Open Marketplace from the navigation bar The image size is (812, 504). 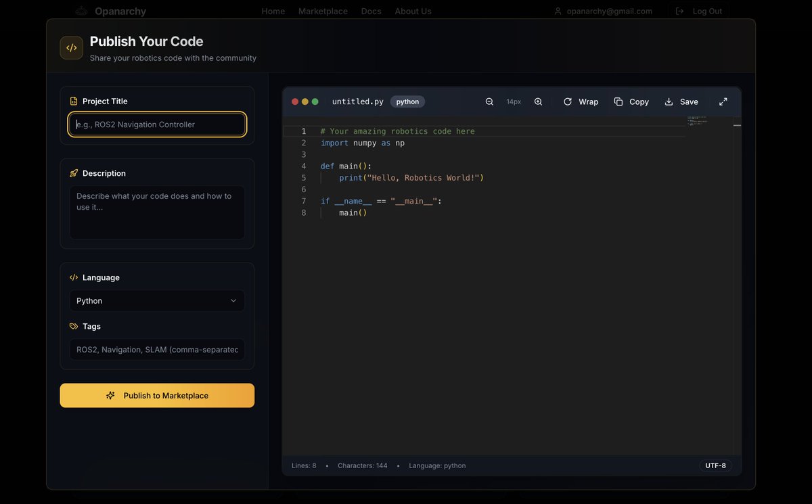click(x=323, y=11)
